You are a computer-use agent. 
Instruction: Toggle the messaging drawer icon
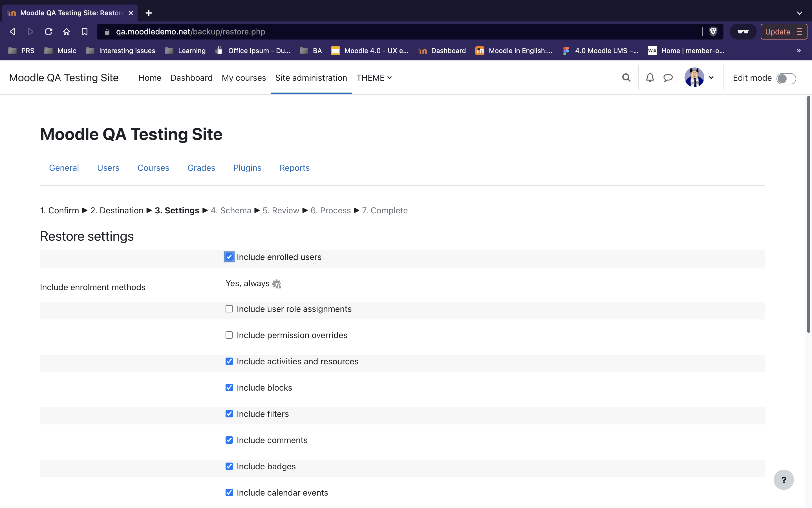(x=668, y=78)
